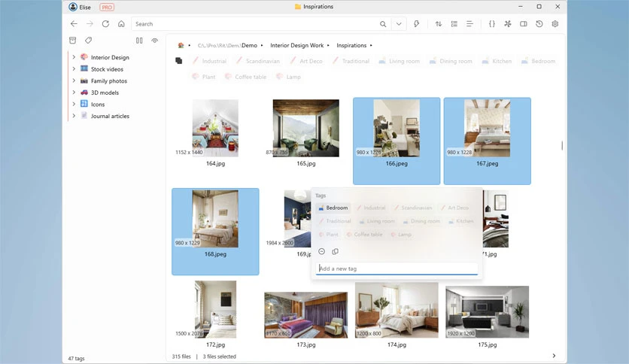The image size is (629, 364).
Task: Filter by Scandinavian tag in top bar
Action: pyautogui.click(x=258, y=61)
